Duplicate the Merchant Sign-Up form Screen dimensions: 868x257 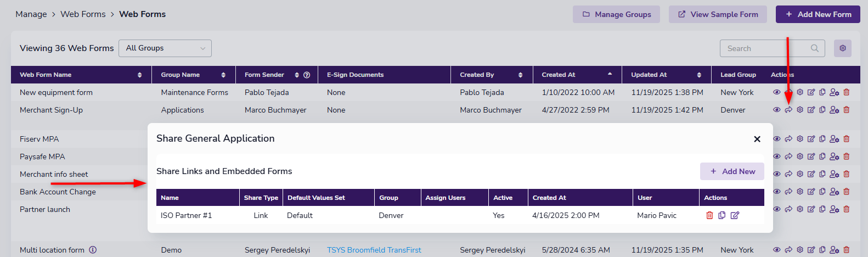[x=822, y=110]
